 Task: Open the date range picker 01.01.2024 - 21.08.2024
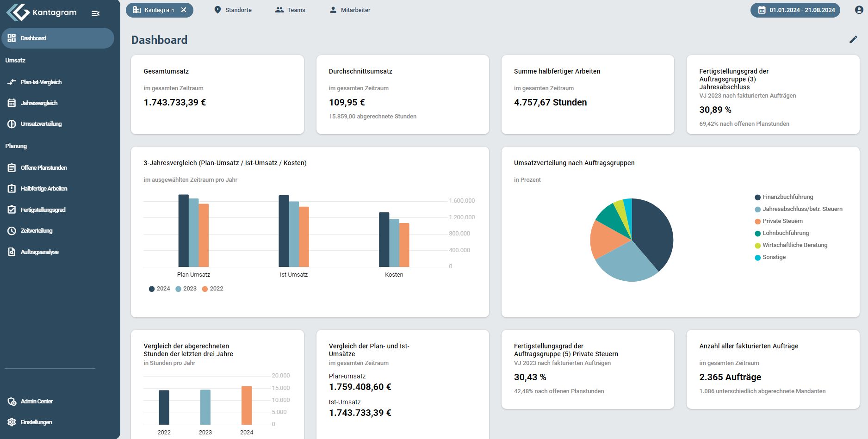click(795, 10)
